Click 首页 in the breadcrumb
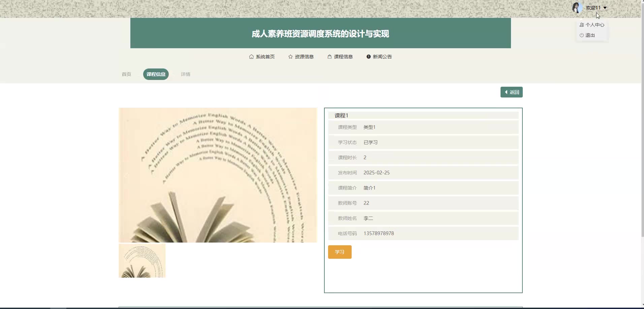Screen dimensions: 644x309 tap(126, 74)
